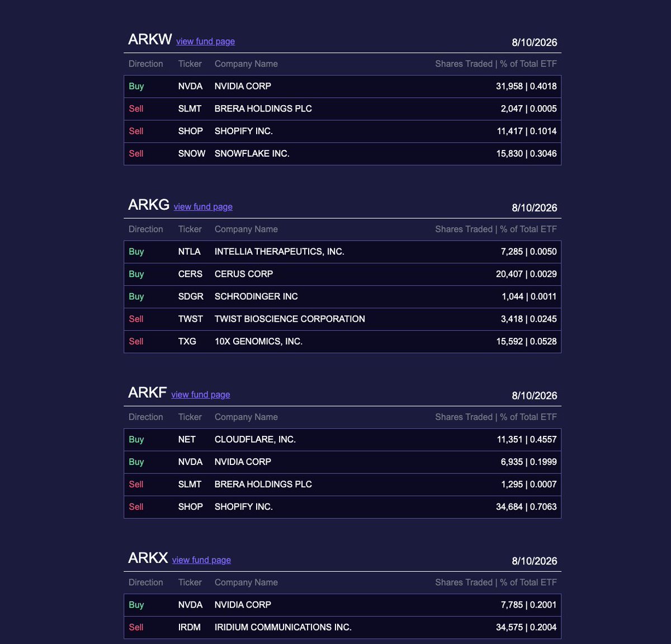Click the TWIST BIOSCIENCE CORPORATION row
Screen dimensions: 671x644
[x=342, y=319]
